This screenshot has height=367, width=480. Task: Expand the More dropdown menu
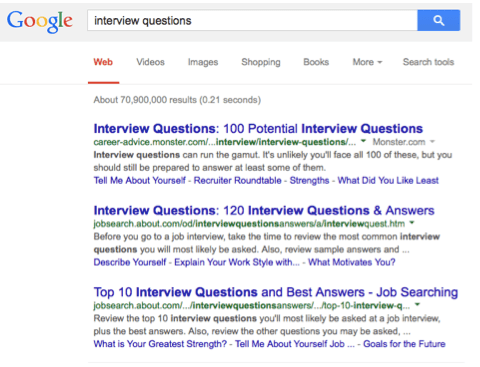(x=367, y=62)
